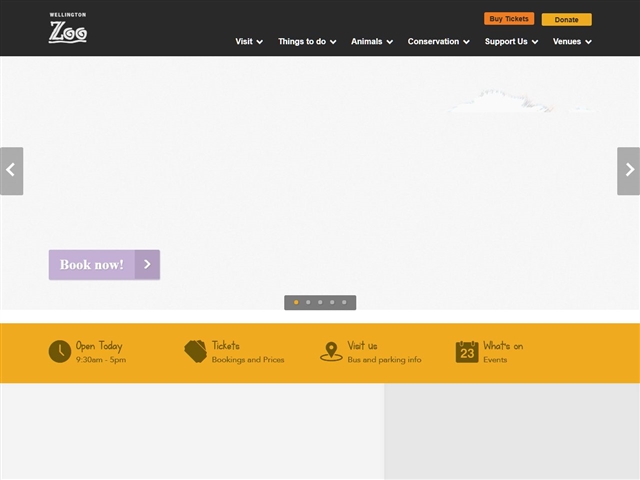Click the Wellington Zoo logo
The height and width of the screenshot is (480, 640).
pos(68,28)
